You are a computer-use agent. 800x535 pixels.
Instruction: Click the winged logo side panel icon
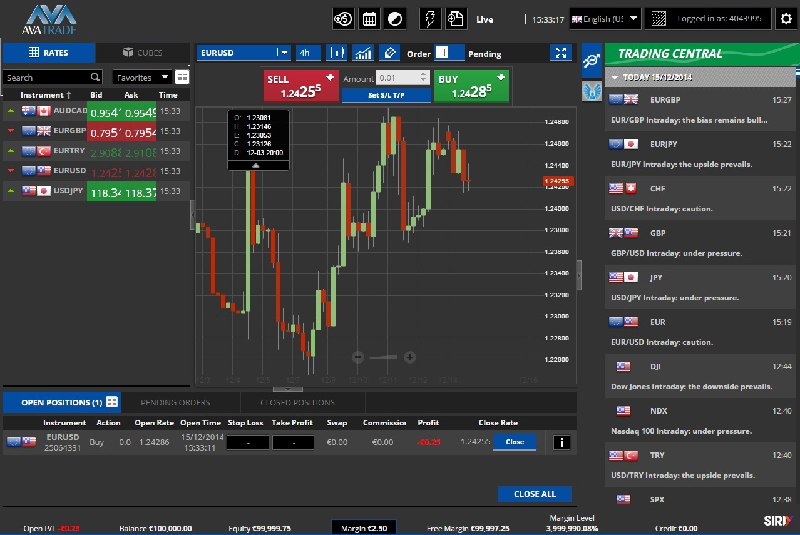click(592, 92)
